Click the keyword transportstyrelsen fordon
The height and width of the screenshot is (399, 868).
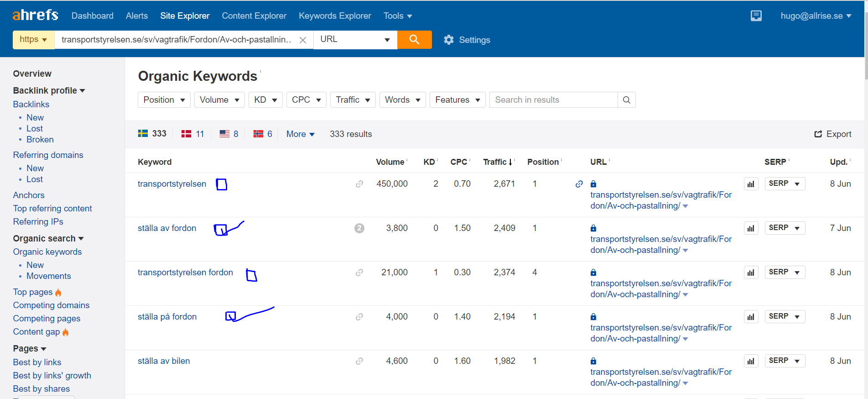pyautogui.click(x=185, y=273)
